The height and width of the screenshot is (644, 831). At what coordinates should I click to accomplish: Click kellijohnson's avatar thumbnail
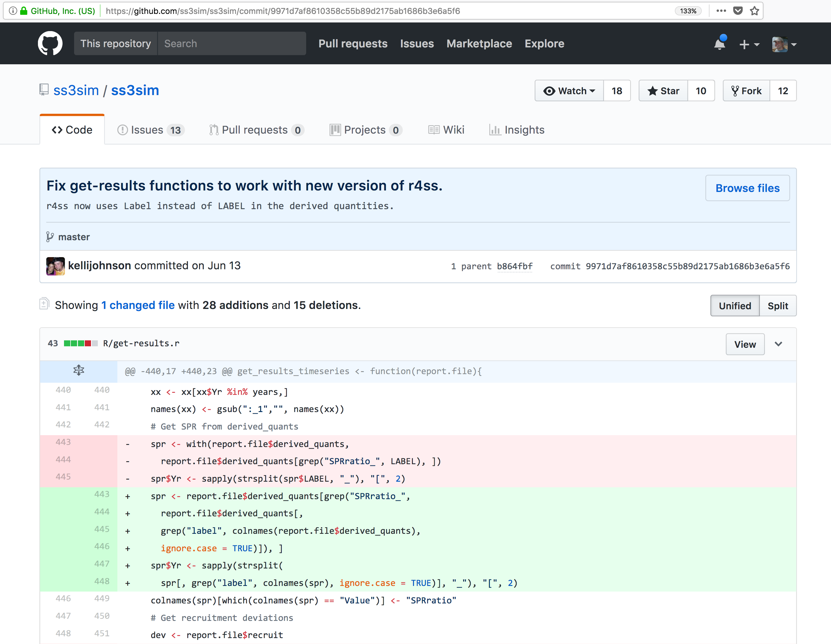click(55, 266)
